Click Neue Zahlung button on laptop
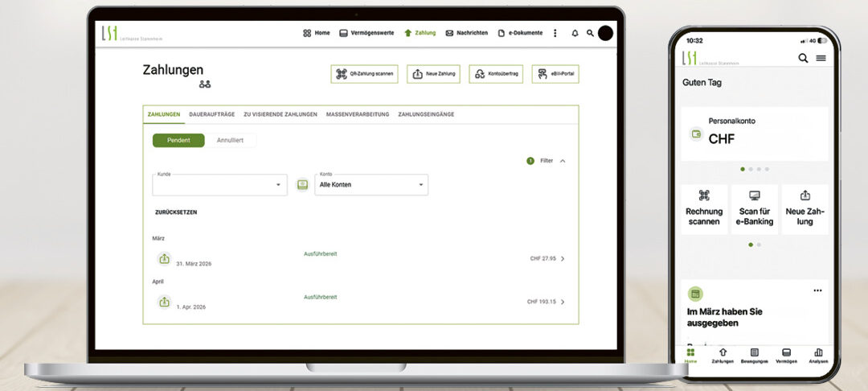This screenshot has width=868, height=391. 433,74
